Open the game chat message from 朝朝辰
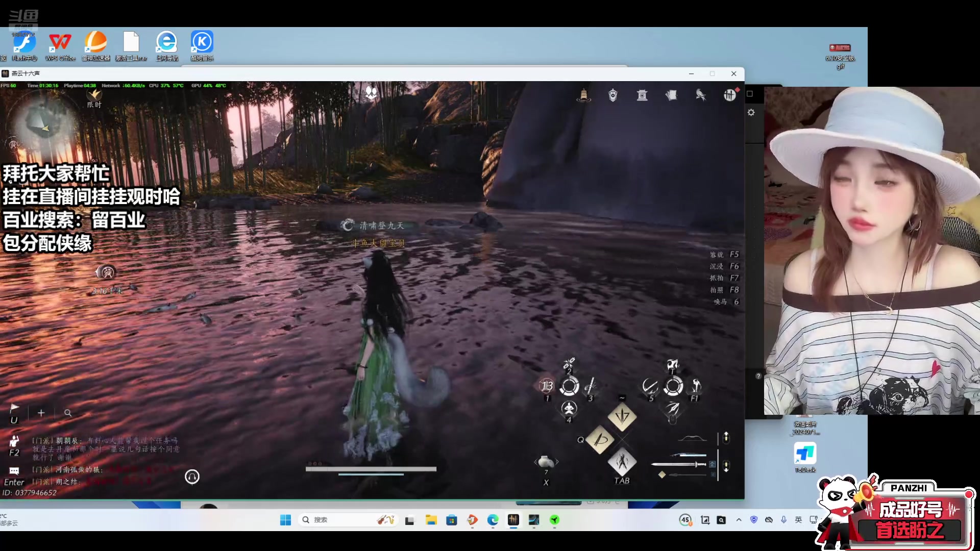The image size is (980, 551). (106, 449)
